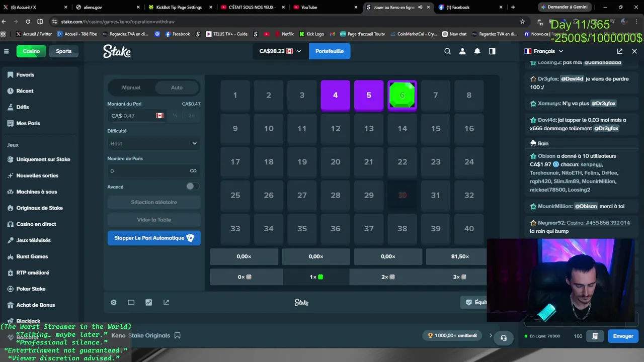The width and height of the screenshot is (644, 362).
Task: Select the Auto betting mode
Action: tap(177, 87)
